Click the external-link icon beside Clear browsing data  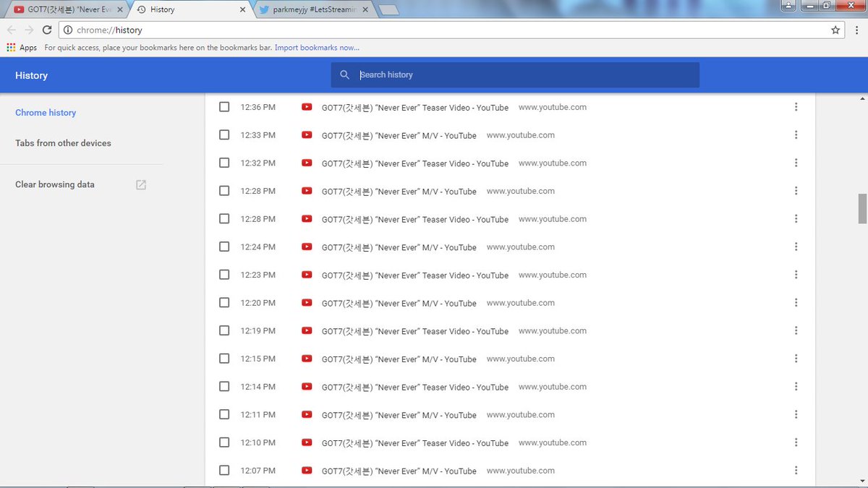tap(141, 184)
